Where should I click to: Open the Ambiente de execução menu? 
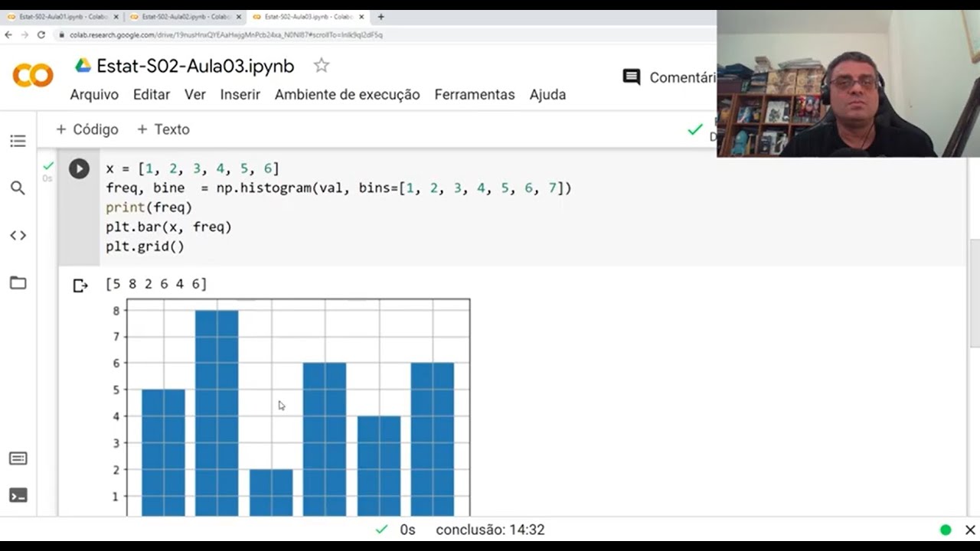click(348, 95)
